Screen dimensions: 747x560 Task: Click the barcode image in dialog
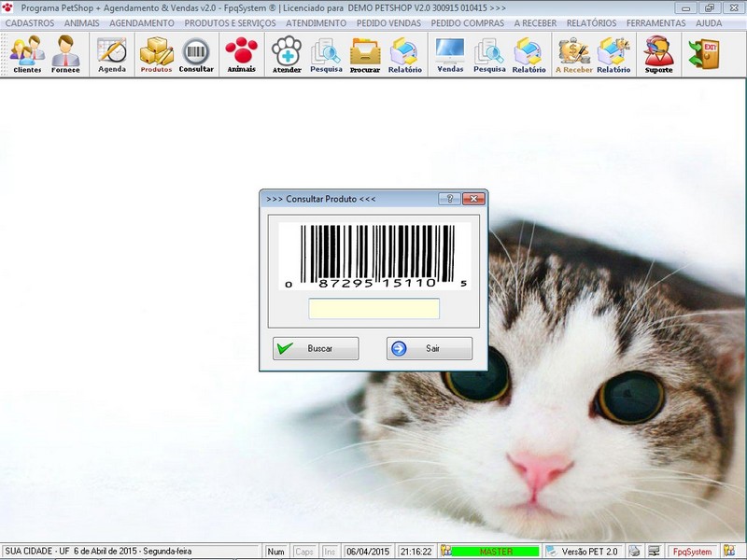[x=375, y=256]
